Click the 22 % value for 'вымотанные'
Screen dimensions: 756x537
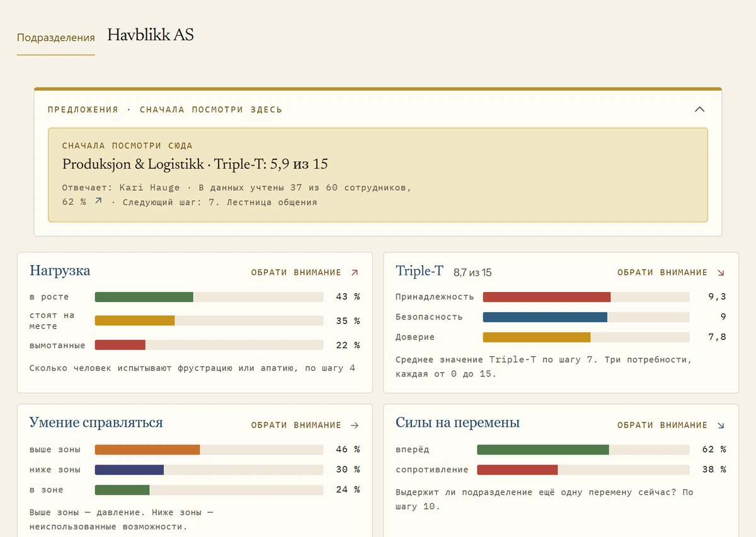click(x=348, y=345)
